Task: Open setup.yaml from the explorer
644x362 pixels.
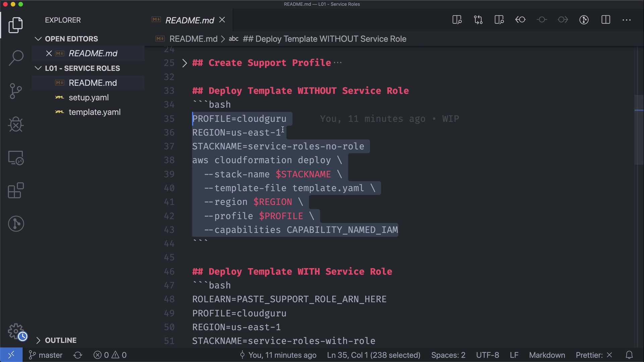Action: [89, 98]
